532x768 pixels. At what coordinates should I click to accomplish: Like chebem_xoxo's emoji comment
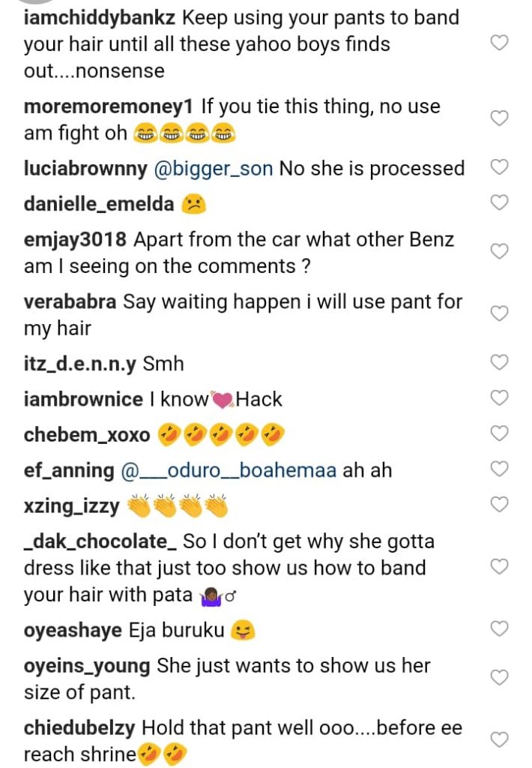tap(498, 433)
